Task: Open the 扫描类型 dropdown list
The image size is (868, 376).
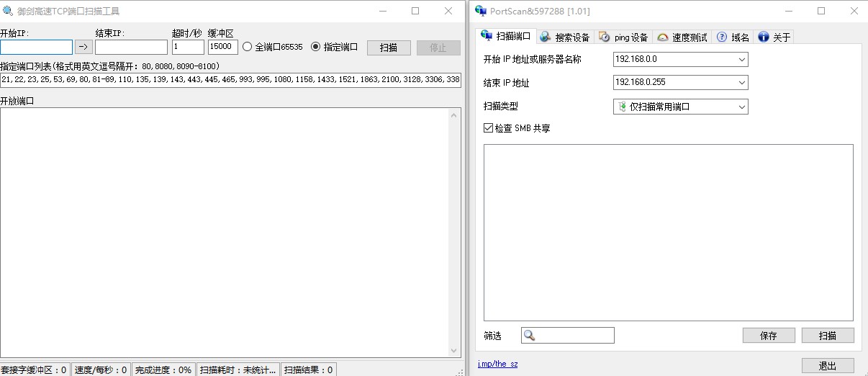Action: (741, 107)
